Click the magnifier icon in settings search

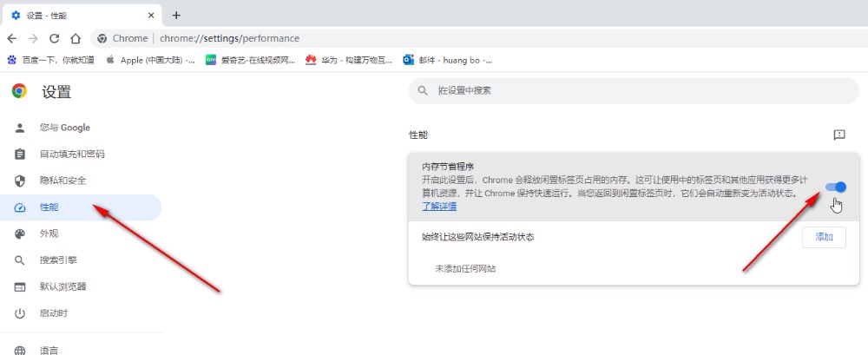click(x=423, y=90)
